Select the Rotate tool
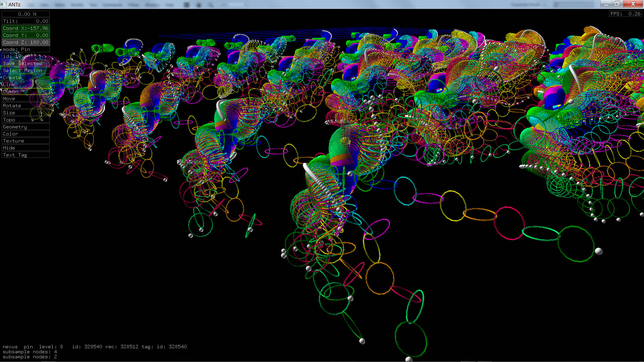Screen dimensions: 644x362 click(25, 106)
